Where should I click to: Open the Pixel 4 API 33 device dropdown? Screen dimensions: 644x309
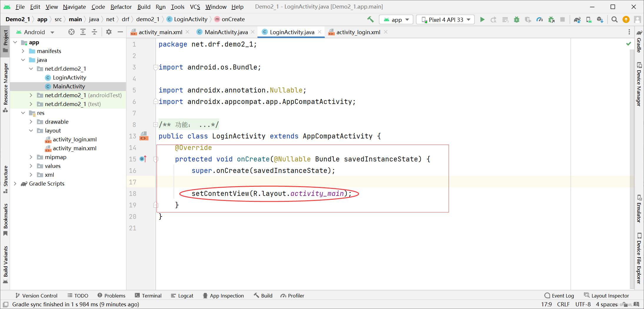(445, 19)
